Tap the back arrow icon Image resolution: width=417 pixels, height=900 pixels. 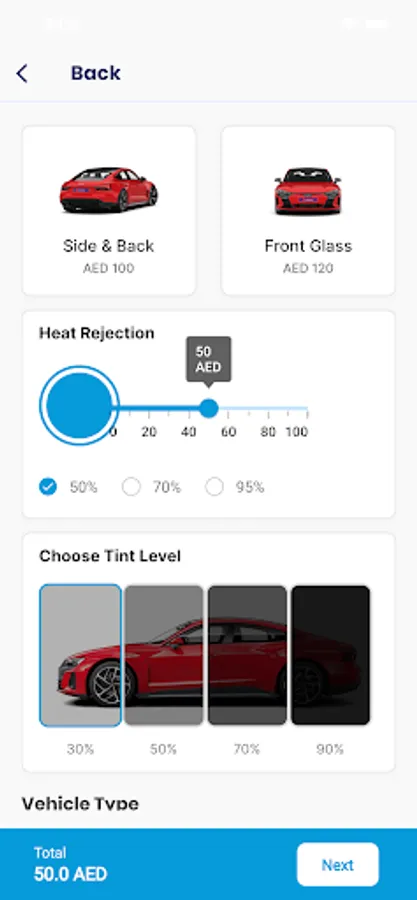click(x=22, y=73)
